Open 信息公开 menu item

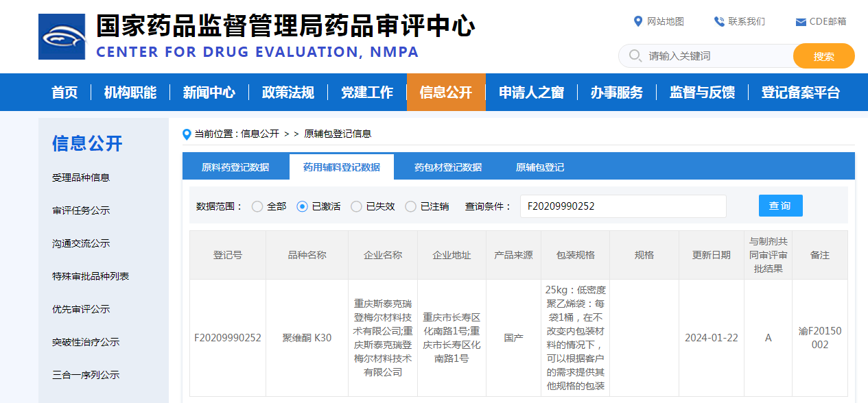[x=446, y=93]
